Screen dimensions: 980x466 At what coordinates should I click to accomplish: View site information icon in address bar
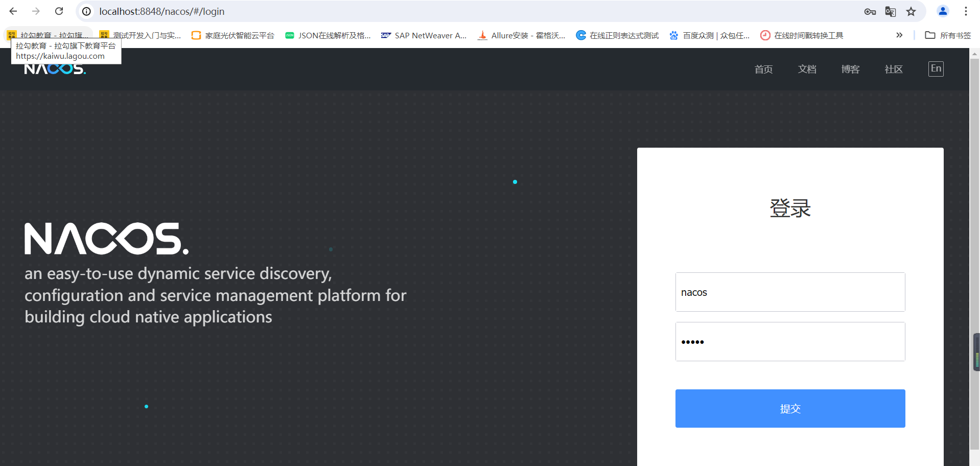(87, 11)
